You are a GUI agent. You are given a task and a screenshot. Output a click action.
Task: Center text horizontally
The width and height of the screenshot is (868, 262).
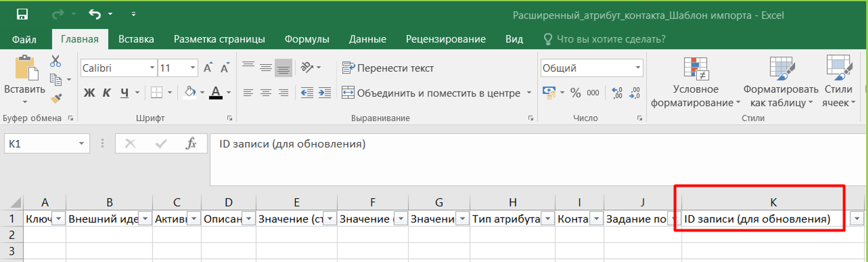[x=266, y=93]
